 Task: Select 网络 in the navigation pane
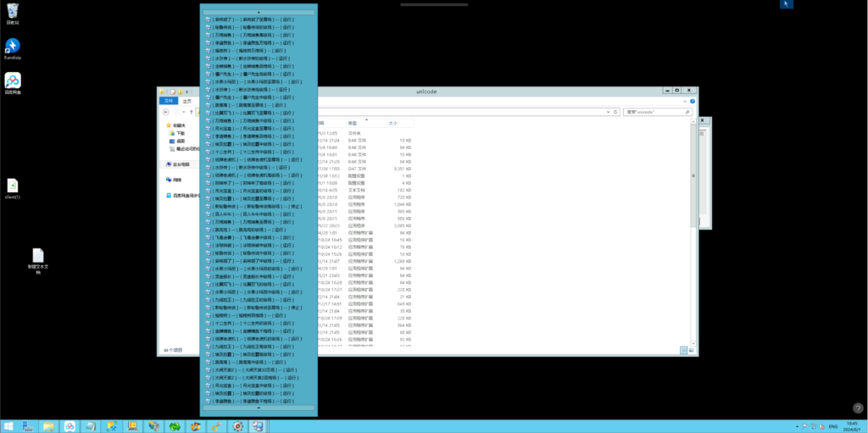click(x=178, y=180)
